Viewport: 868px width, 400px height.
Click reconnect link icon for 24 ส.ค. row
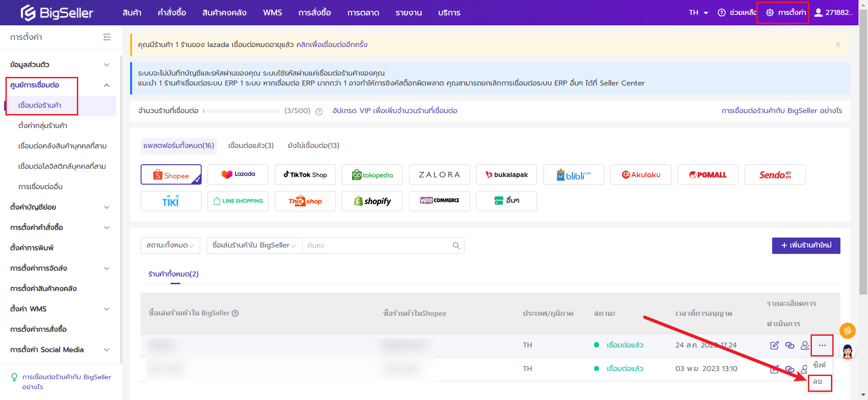click(790, 345)
